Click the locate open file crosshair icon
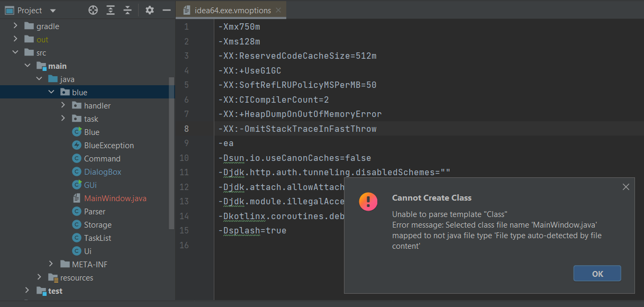The width and height of the screenshot is (644, 307). click(93, 10)
